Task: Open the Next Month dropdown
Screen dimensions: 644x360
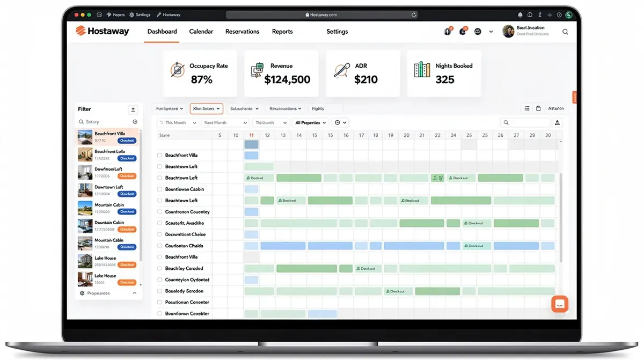Action: pyautogui.click(x=225, y=122)
